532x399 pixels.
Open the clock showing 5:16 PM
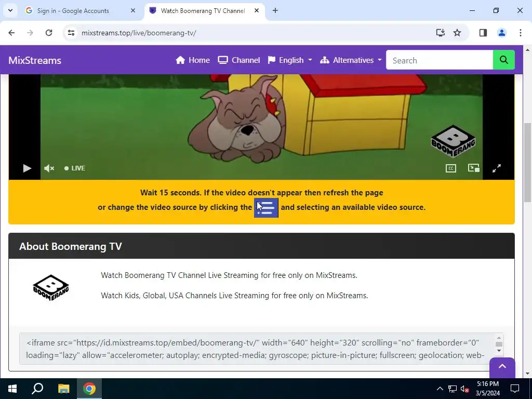pyautogui.click(x=487, y=389)
